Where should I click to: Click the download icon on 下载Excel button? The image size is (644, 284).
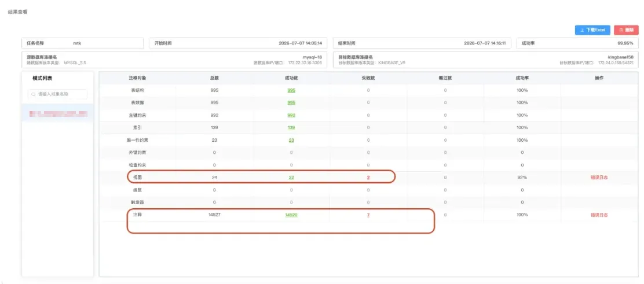pos(582,30)
